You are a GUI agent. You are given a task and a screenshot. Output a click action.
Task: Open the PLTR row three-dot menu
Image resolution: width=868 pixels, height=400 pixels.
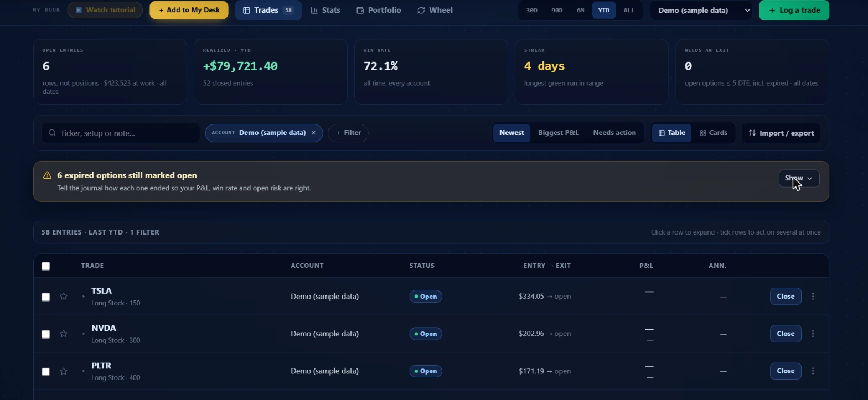pos(813,371)
